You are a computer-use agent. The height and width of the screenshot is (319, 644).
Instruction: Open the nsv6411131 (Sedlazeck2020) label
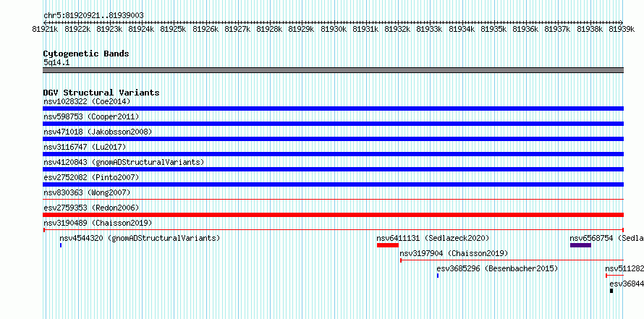click(x=433, y=238)
